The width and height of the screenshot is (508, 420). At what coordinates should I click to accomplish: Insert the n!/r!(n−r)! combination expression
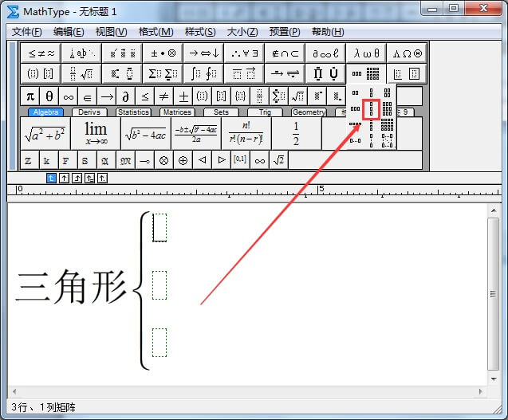click(x=246, y=133)
